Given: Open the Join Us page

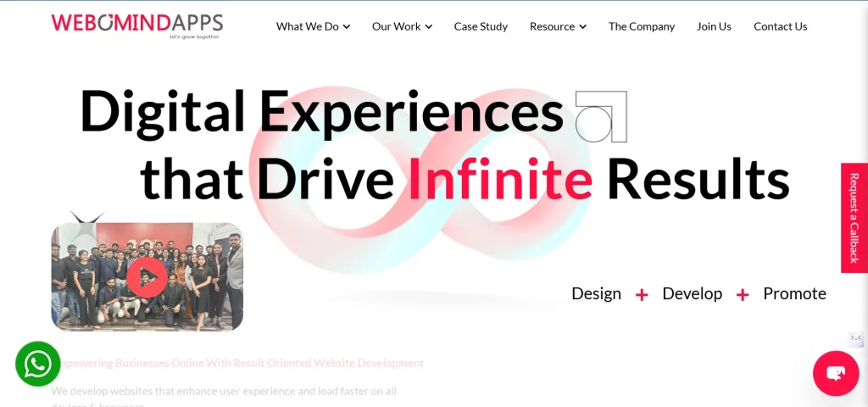Looking at the screenshot, I should click(714, 26).
